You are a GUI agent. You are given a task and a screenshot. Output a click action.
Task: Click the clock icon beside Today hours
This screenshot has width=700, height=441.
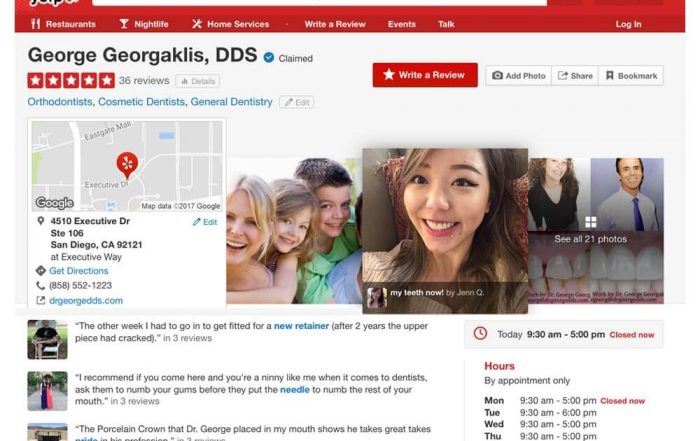point(480,333)
